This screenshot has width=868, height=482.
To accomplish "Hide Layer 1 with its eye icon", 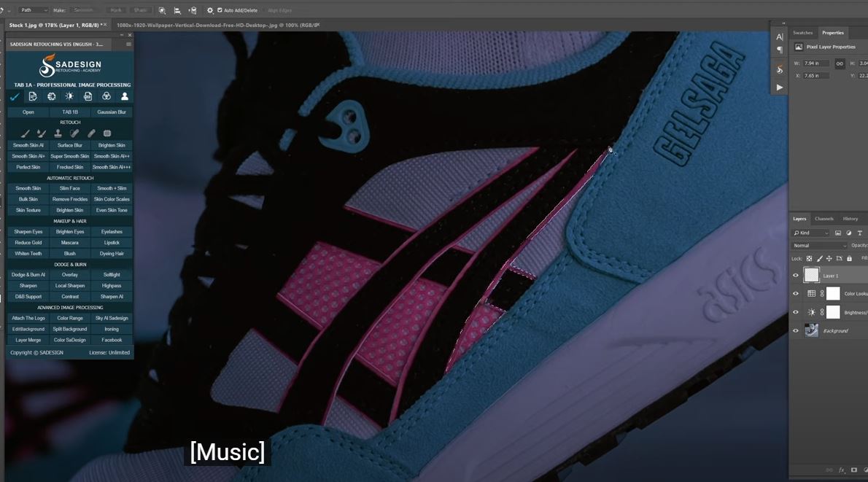I will [x=796, y=276].
